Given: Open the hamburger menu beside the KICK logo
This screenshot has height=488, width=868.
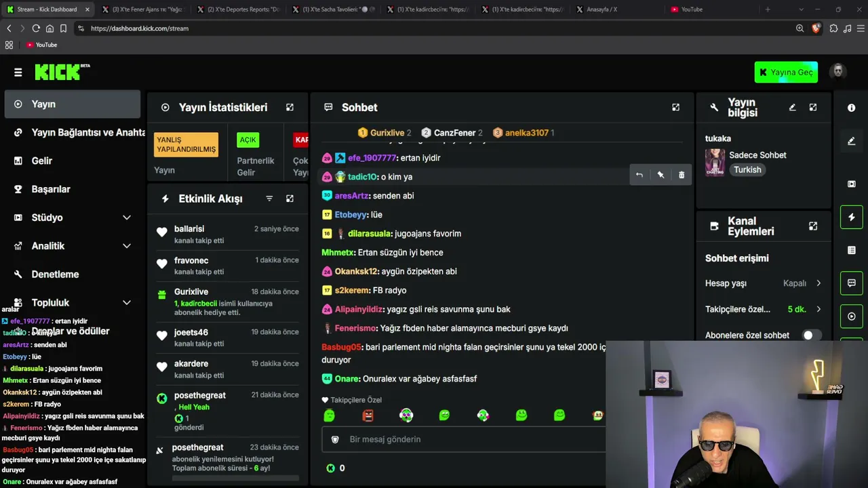Looking at the screenshot, I should click(x=18, y=73).
